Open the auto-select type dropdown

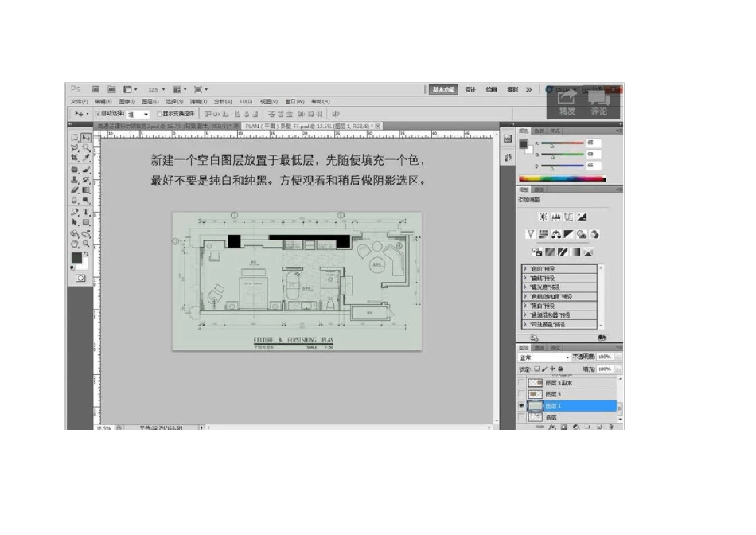(x=138, y=115)
